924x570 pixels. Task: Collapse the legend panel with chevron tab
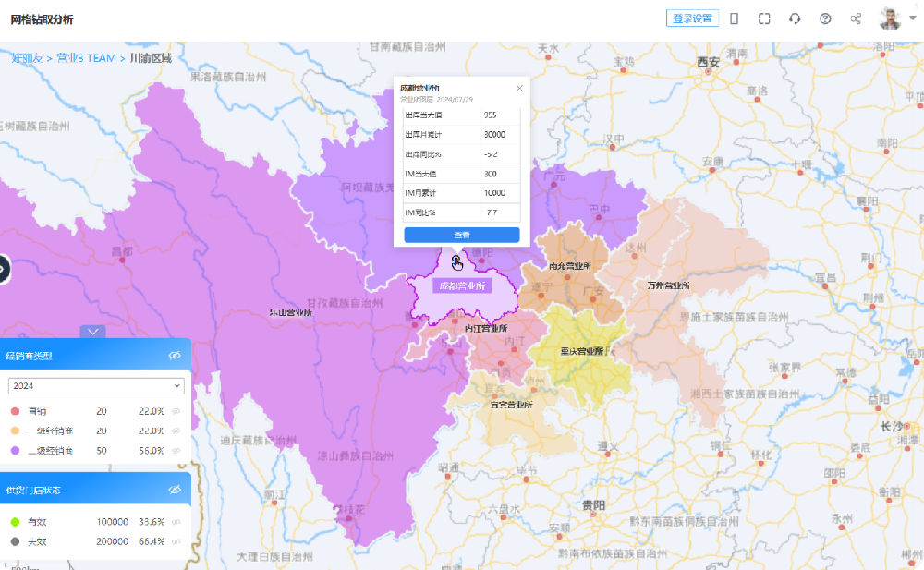tap(93, 331)
